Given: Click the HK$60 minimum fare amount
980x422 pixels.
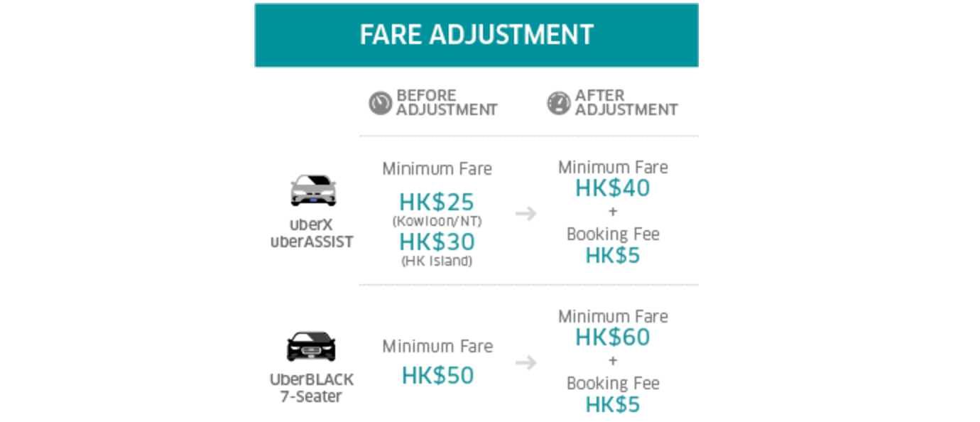Looking at the screenshot, I should pyautogui.click(x=613, y=337).
